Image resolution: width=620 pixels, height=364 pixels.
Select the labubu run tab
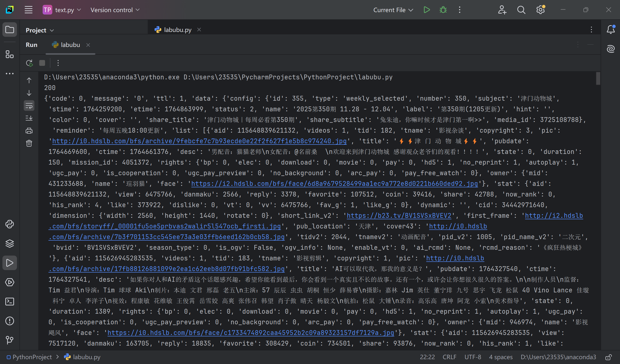coord(70,45)
